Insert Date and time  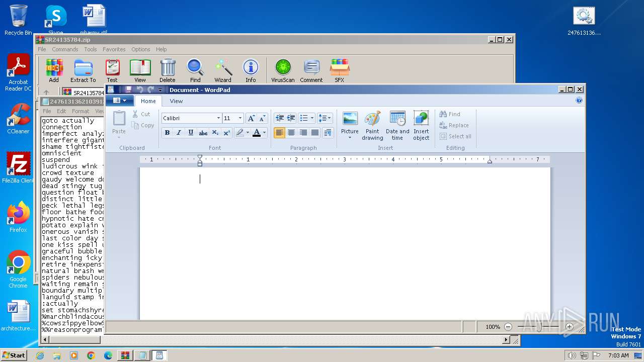(x=397, y=126)
